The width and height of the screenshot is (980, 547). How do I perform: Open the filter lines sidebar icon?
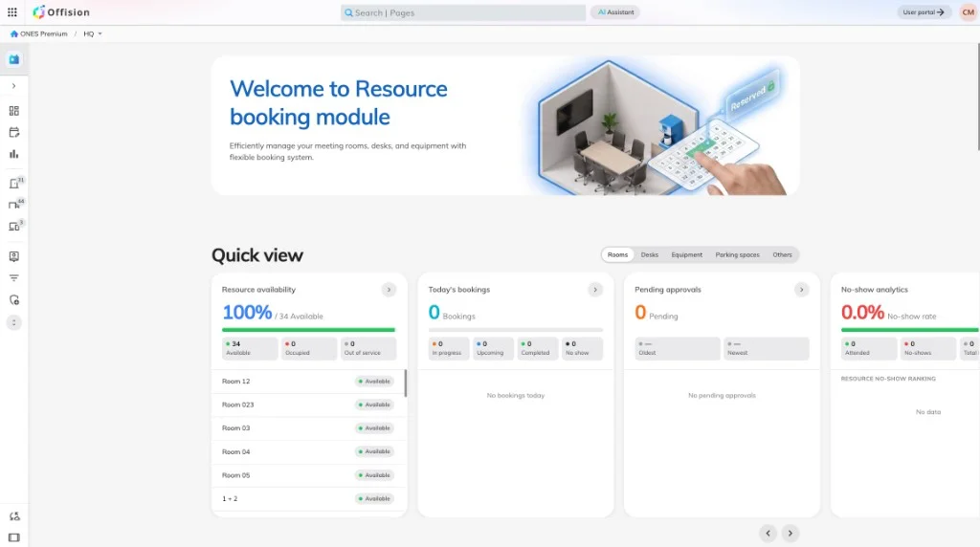[x=13, y=278]
